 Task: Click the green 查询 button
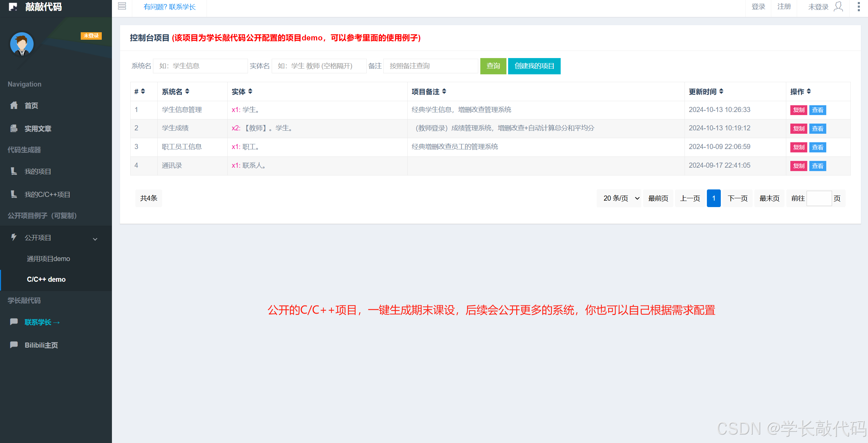493,66
